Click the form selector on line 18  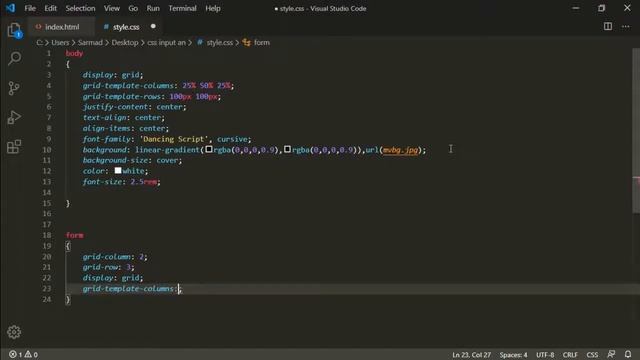74,235
